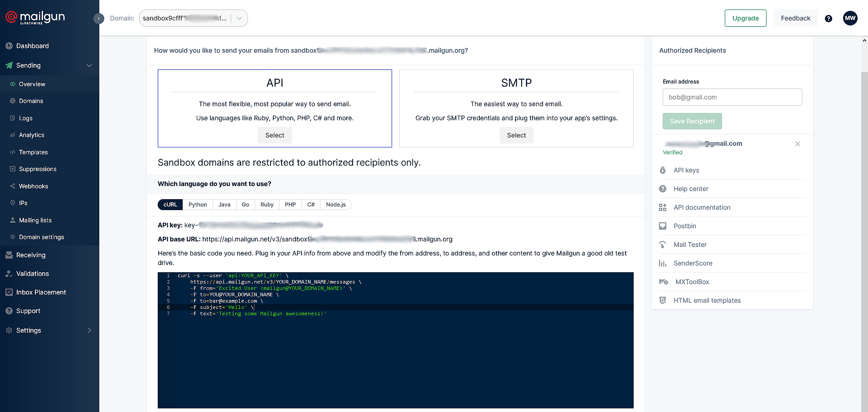Open Mail Tester tool
868x412 pixels.
pyautogui.click(x=690, y=245)
